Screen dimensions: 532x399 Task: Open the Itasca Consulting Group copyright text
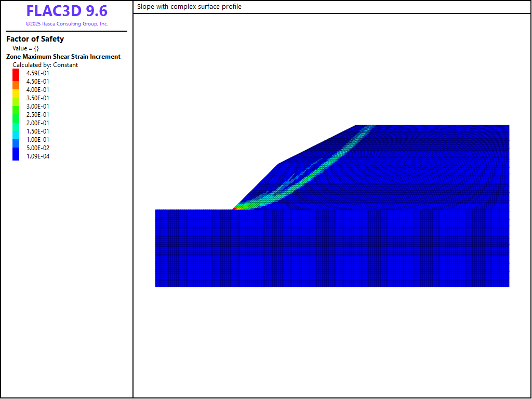coord(66,24)
